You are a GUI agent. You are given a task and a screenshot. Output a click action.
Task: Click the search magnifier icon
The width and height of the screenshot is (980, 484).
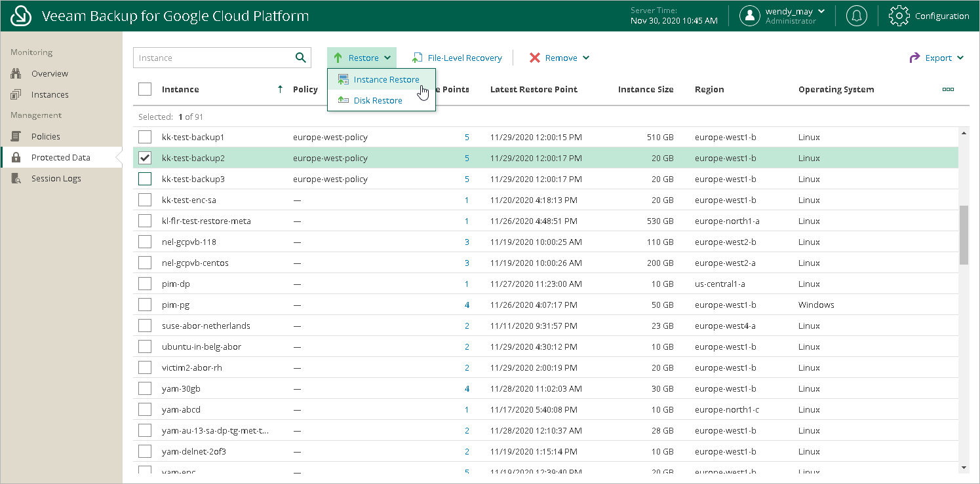(301, 58)
